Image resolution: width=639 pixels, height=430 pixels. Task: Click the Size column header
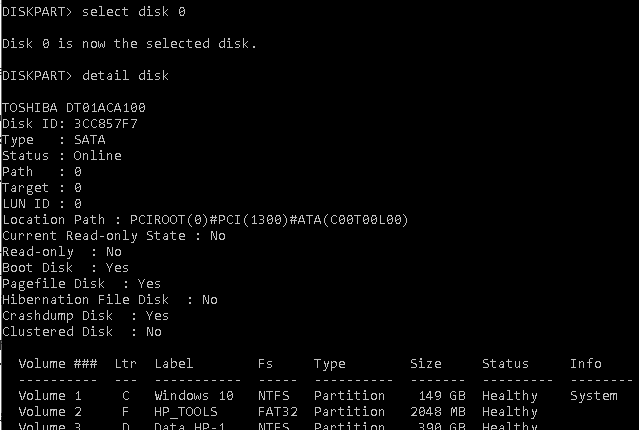[426, 363]
